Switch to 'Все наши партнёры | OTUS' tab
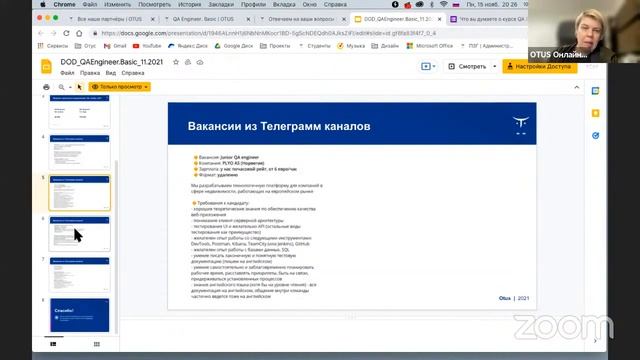 pos(109,19)
